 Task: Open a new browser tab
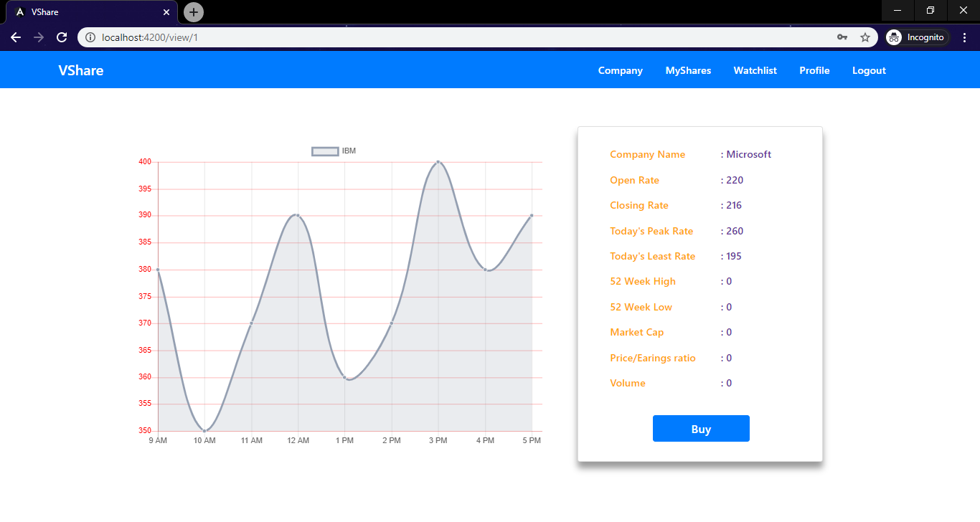pos(194,12)
